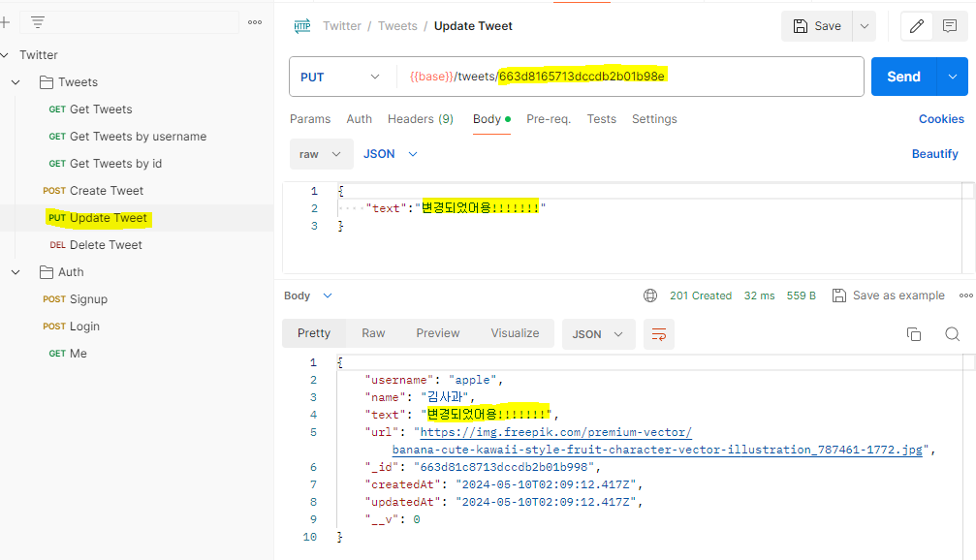Switch response view to Raw
976x560 pixels.
tap(373, 333)
